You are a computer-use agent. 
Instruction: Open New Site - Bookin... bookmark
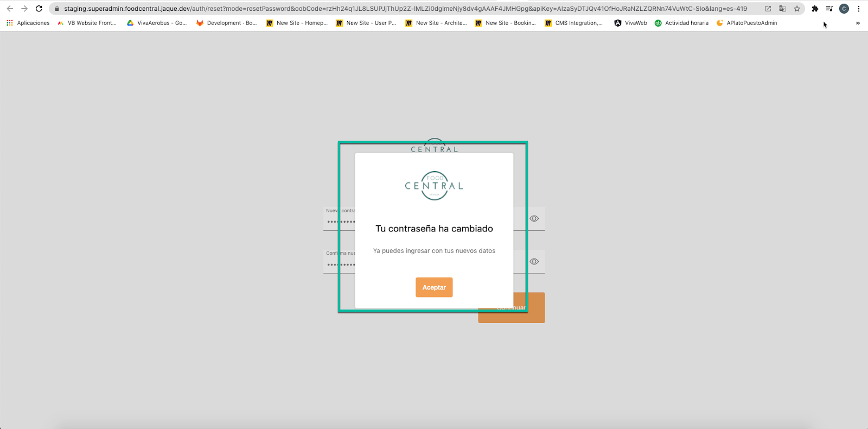coord(506,23)
